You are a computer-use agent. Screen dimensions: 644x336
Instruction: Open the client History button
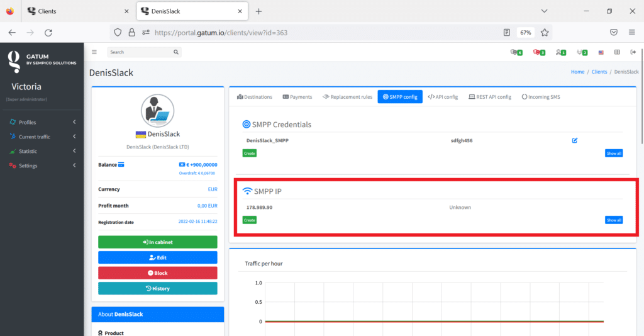pyautogui.click(x=158, y=288)
